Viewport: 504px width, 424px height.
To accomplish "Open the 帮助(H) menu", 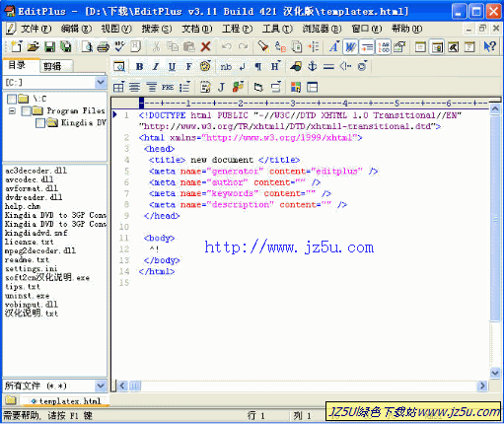I will 407,29.
